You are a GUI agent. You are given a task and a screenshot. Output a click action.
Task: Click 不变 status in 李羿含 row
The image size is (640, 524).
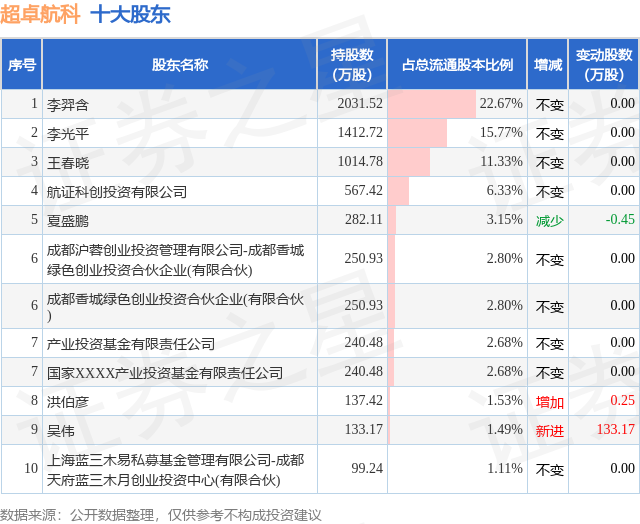[549, 105]
